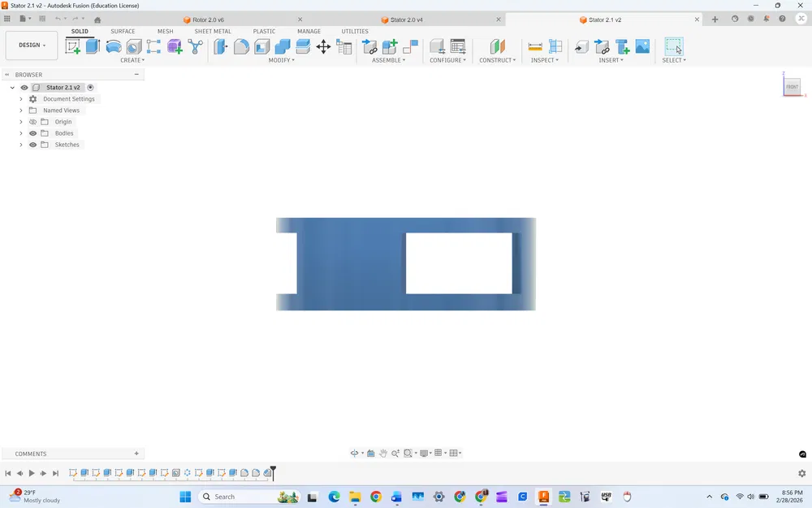Open the INSPECT dropdown menu
The height and width of the screenshot is (508, 812).
coord(544,60)
